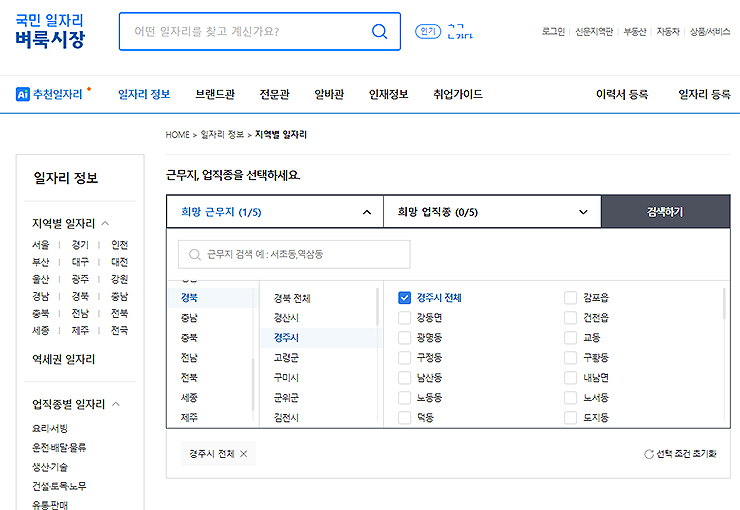Click the 근무지 검색 input field

pyautogui.click(x=294, y=255)
